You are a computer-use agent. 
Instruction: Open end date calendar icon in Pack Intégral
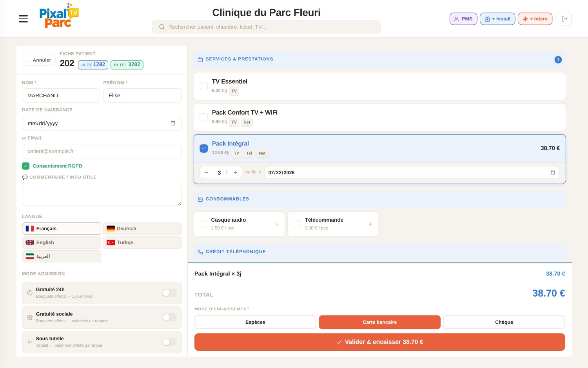(x=553, y=173)
